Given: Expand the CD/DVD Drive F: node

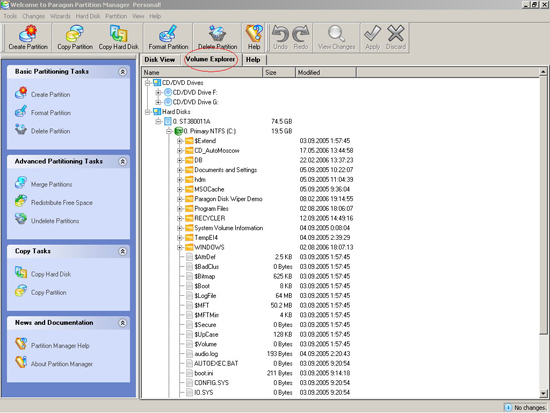Looking at the screenshot, I should click(x=158, y=92).
